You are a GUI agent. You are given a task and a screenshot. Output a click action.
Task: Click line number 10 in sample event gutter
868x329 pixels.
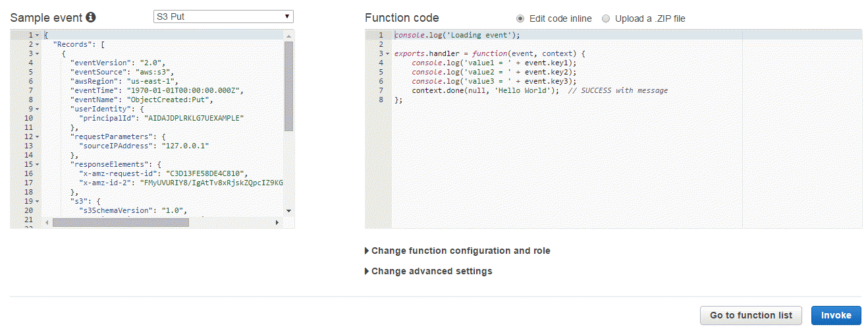pos(28,118)
